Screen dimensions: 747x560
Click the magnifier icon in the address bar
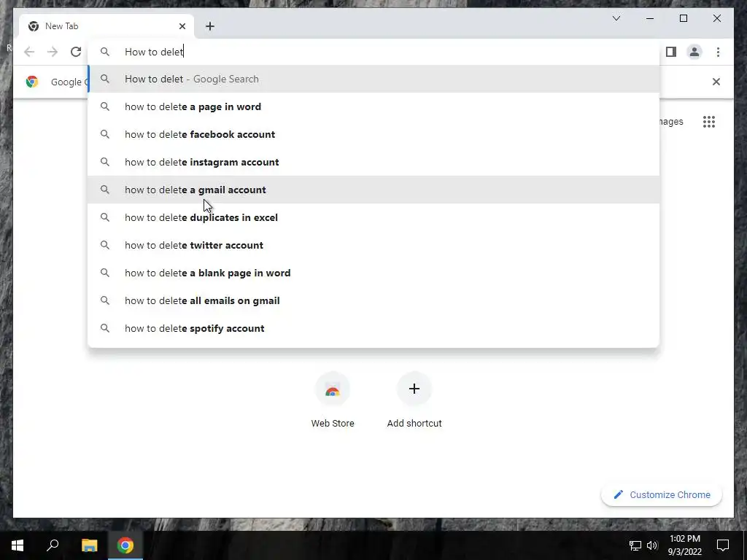tap(105, 52)
